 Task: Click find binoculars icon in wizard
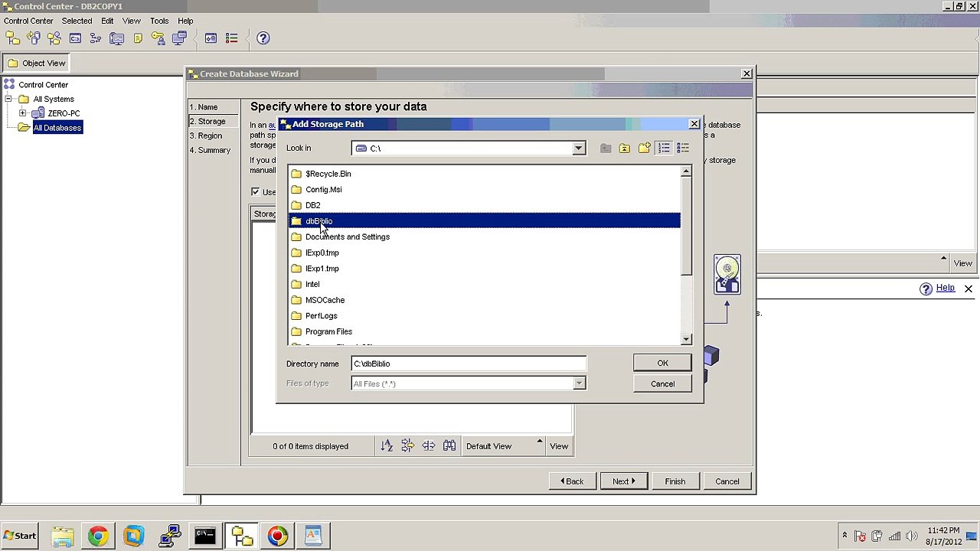(449, 446)
